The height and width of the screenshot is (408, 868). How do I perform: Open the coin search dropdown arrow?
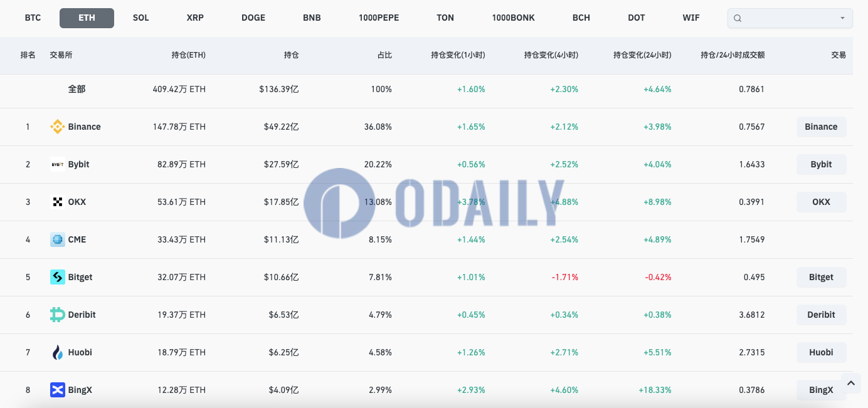click(842, 18)
